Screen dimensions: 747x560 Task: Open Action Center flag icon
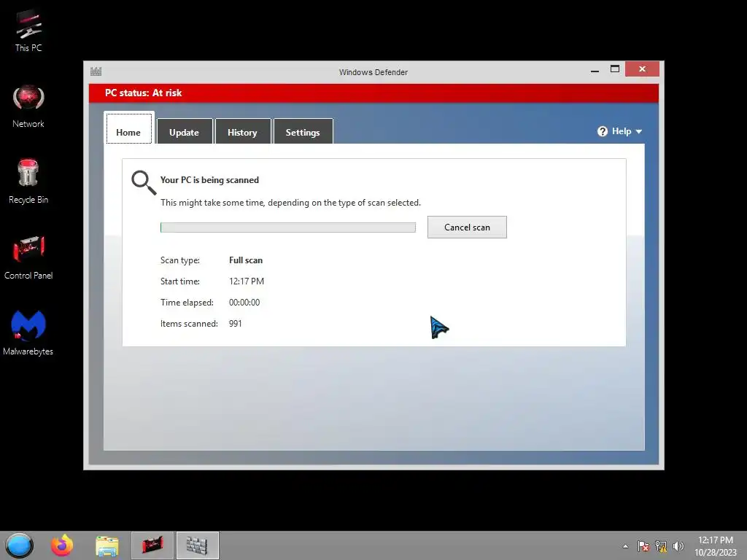point(643,546)
